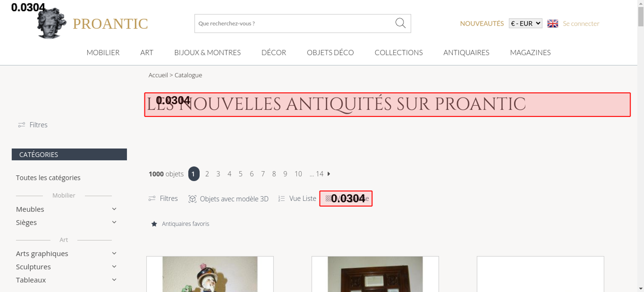
Task: Click the star icon beside Antiquaires favoris
Action: [154, 224]
